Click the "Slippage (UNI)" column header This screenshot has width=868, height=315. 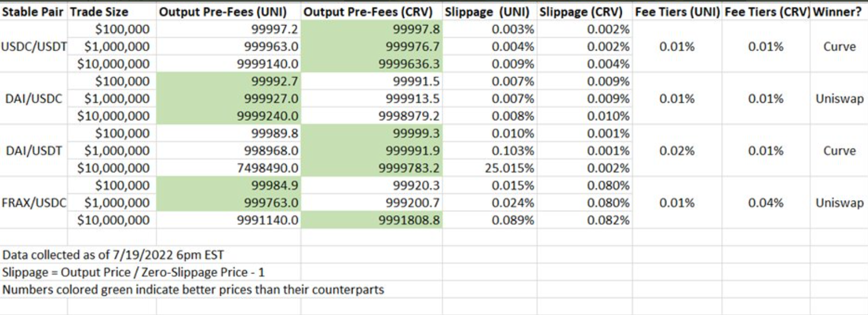point(487,12)
